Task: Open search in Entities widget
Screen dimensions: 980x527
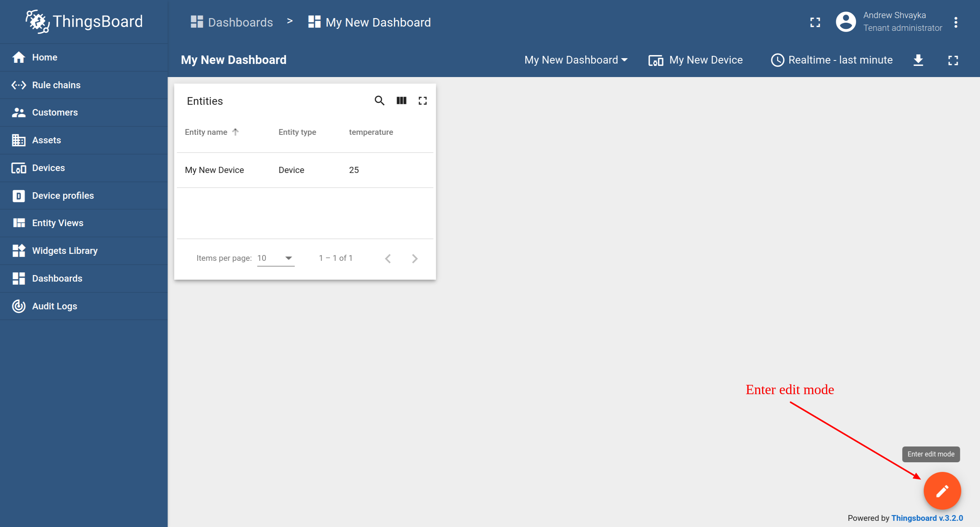Action: click(x=379, y=101)
